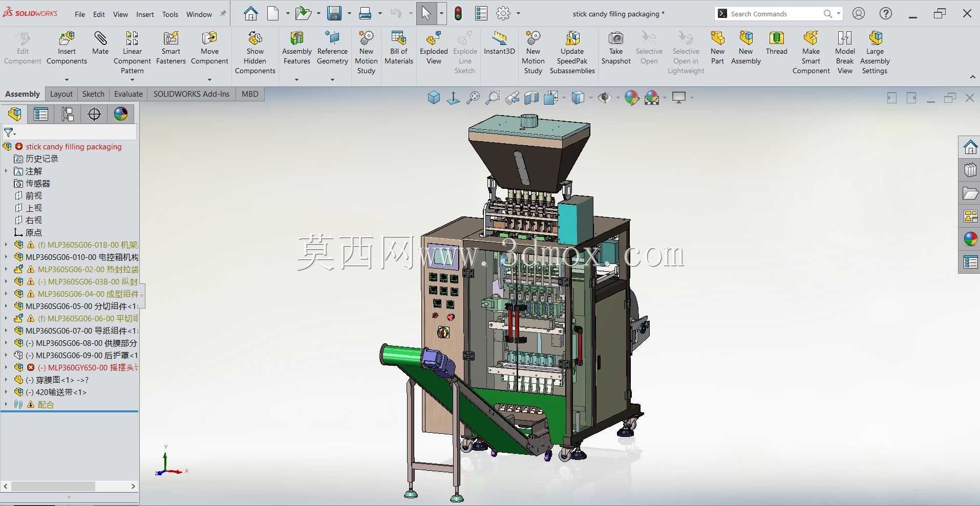The width and height of the screenshot is (980, 506).
Task: Expand the 配合 mates folder
Action: point(6,404)
